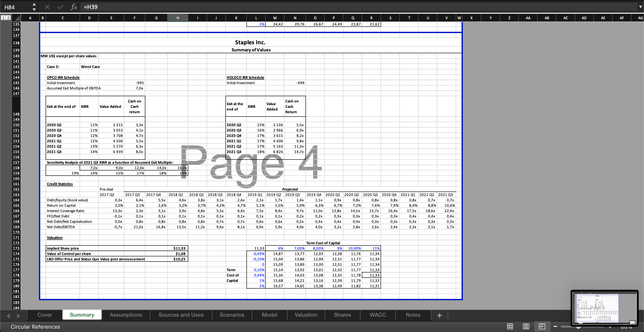This screenshot has width=644, height=332.
Task: Open the Valuation sheet tab
Action: [x=306, y=315]
